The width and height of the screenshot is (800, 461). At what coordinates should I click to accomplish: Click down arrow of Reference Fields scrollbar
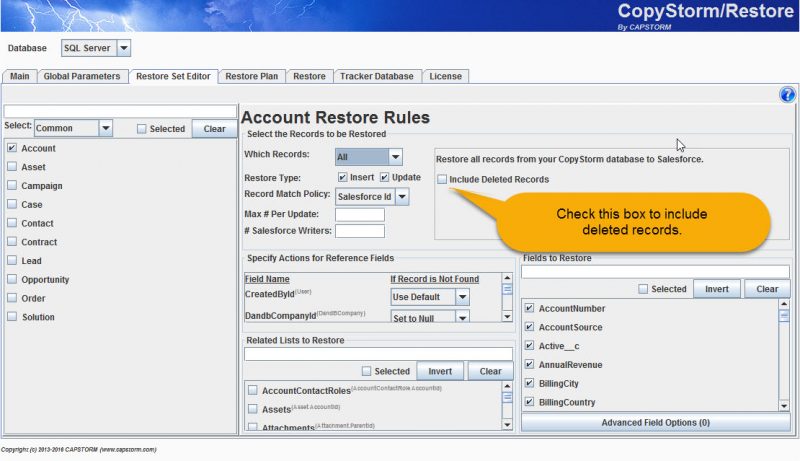(x=507, y=317)
